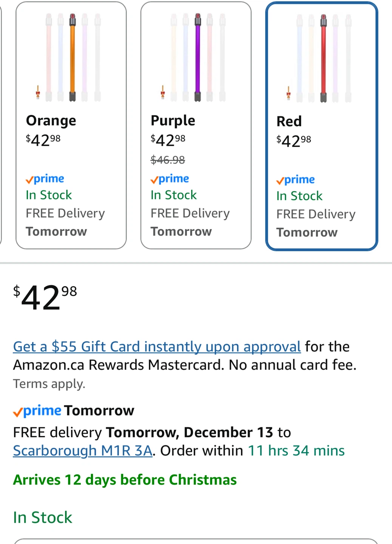
Task: Click the prime logo in the Orange card
Action: tap(45, 179)
